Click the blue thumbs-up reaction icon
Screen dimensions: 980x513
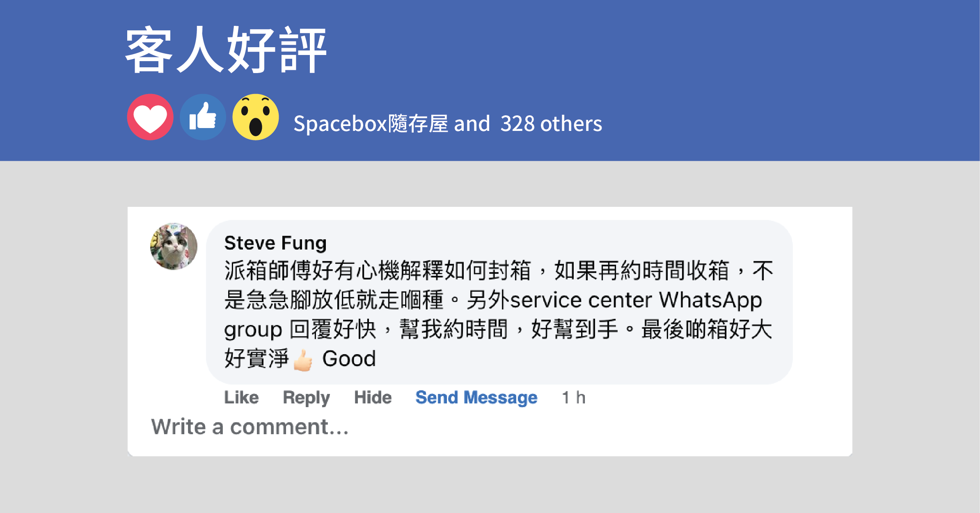click(x=203, y=117)
